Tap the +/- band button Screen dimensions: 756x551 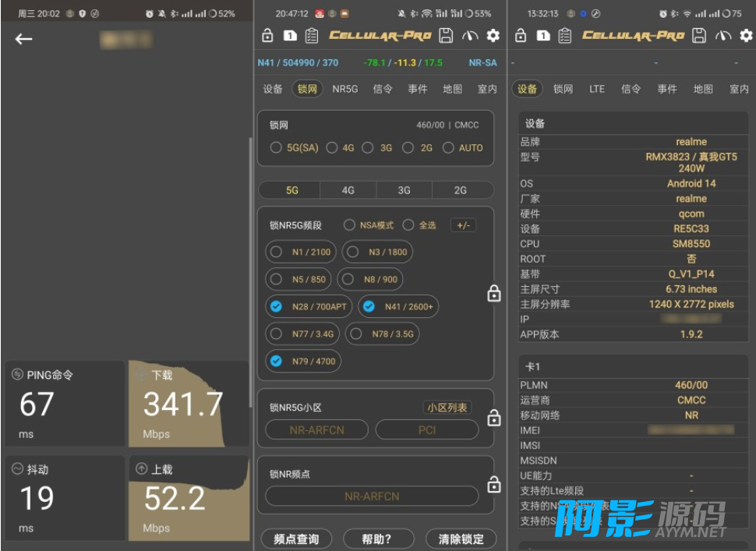coord(463,225)
